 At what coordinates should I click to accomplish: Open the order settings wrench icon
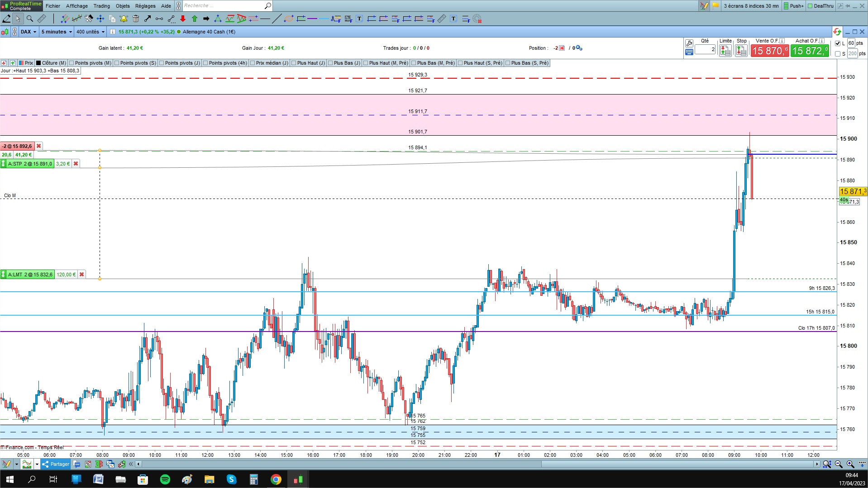click(689, 43)
